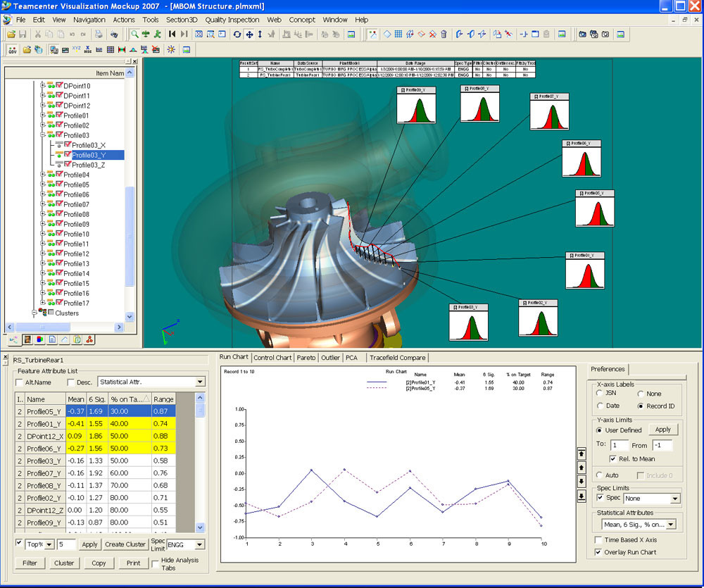Click the tree panel horizontal scrollbar
The image size is (704, 588).
65,327
